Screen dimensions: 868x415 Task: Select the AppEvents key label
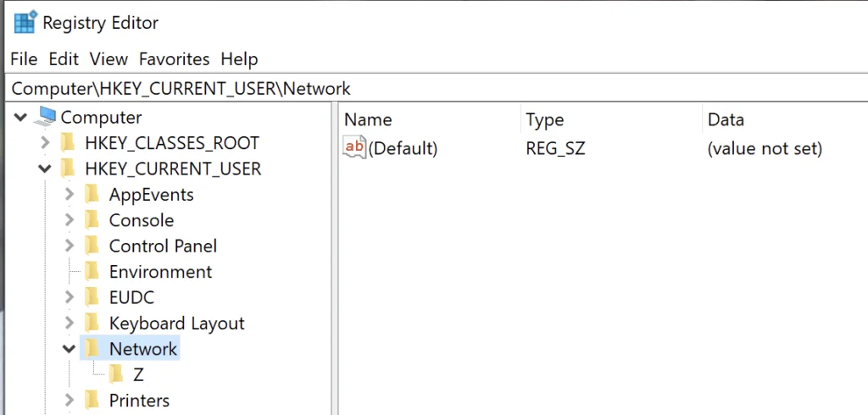point(151,194)
